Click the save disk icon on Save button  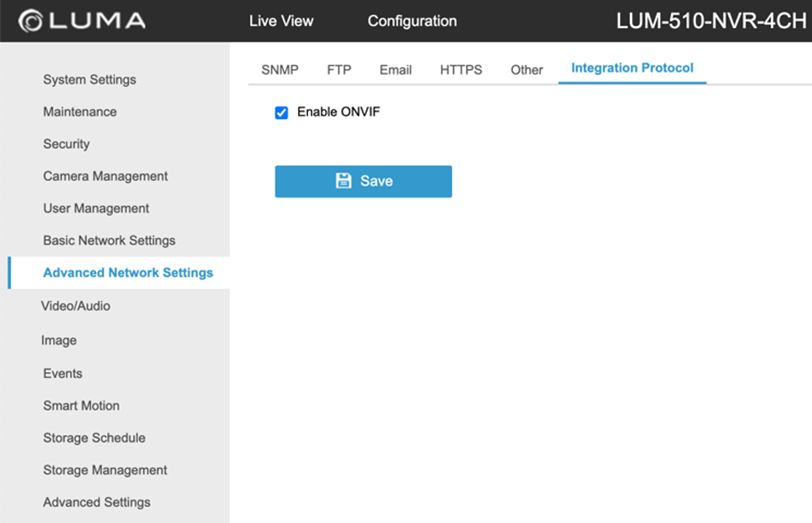(344, 181)
